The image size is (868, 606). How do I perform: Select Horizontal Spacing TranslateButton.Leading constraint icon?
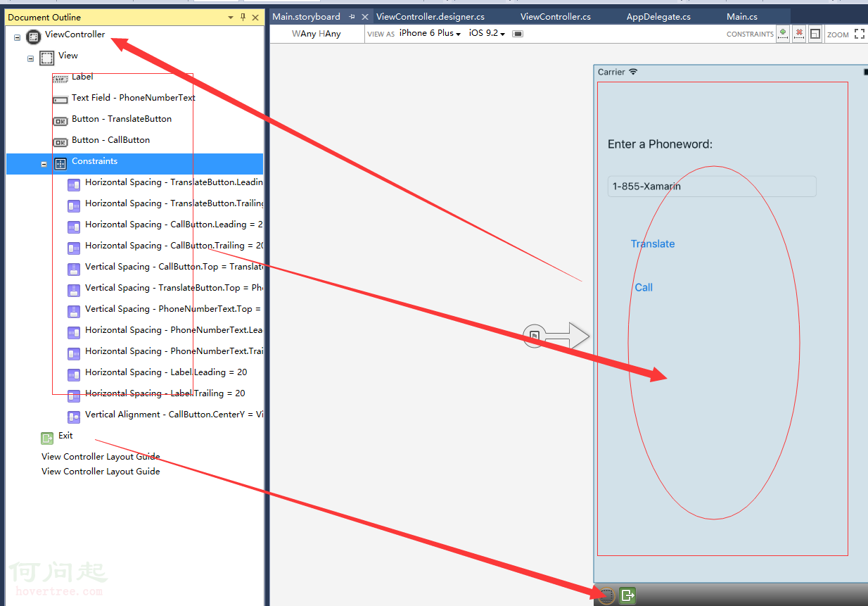[x=74, y=184]
